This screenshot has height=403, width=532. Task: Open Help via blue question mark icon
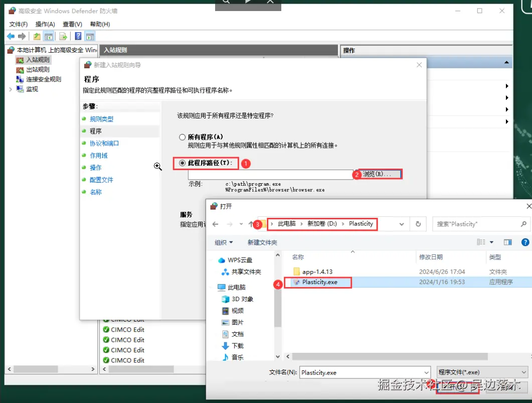(78, 36)
